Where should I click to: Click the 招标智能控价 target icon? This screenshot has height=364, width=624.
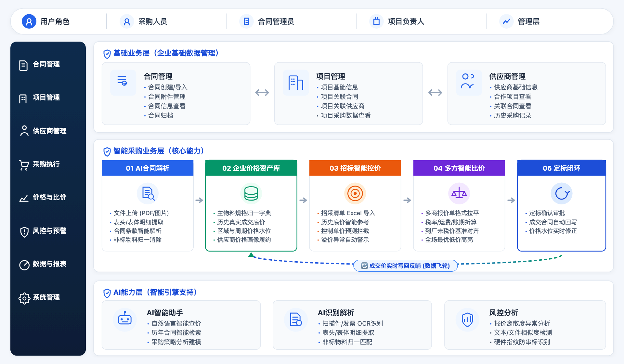(355, 193)
